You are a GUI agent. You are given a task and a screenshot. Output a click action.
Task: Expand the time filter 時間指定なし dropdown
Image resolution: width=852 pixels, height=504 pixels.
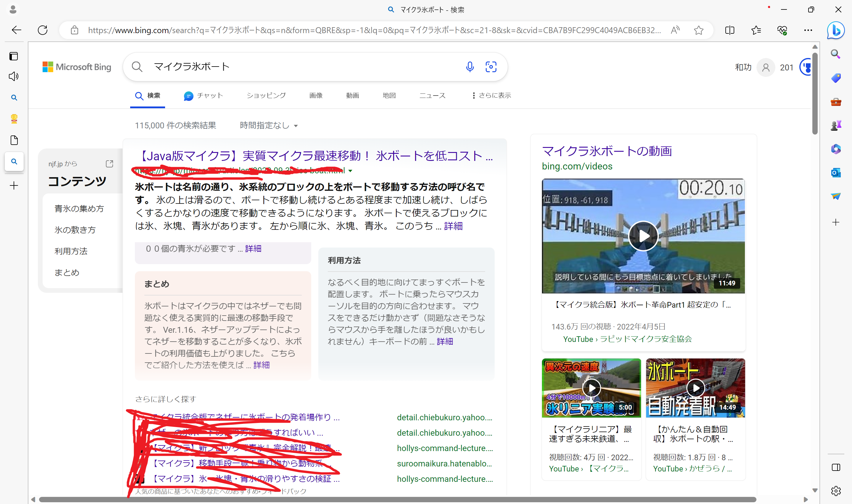click(269, 126)
